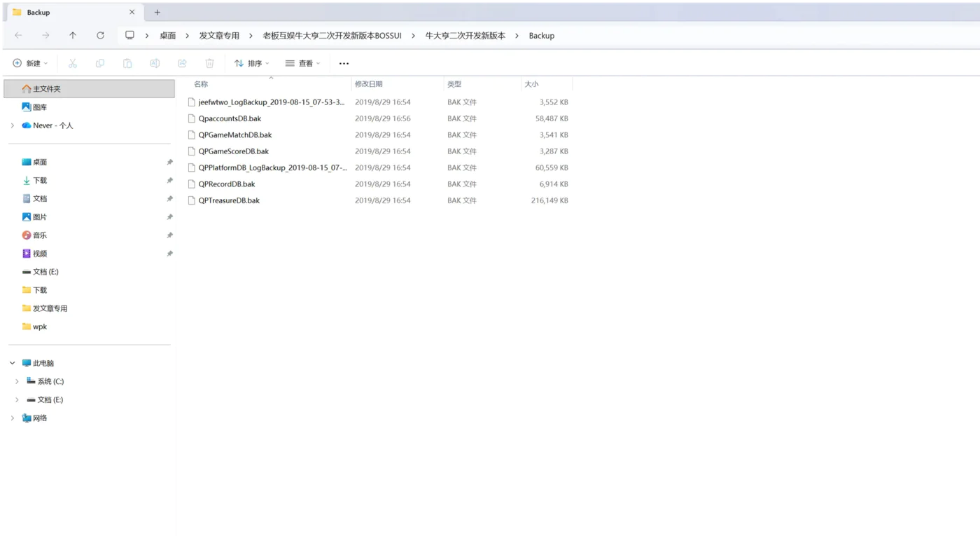
Task: Open the 查看 view dropdown
Action: coord(303,63)
